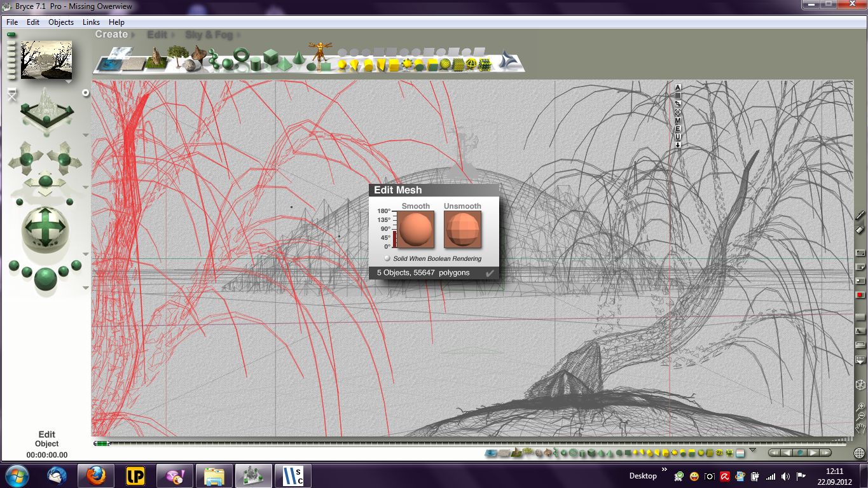Add a cylinder primitive
Screen dimensions: 868x488
point(256,63)
